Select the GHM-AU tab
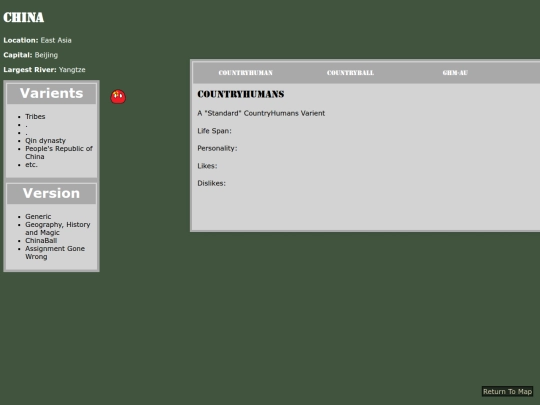This screenshot has width=540, height=405. click(455, 73)
